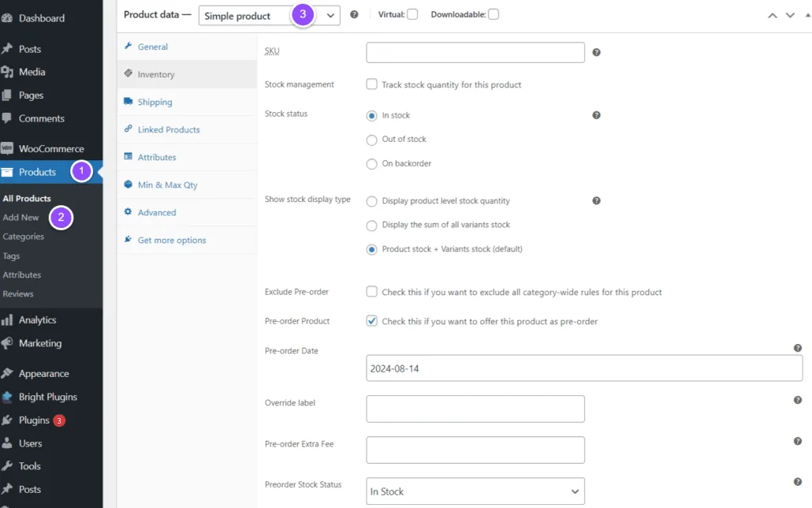Image resolution: width=812 pixels, height=508 pixels.
Task: Select the Out of stock radio button
Action: pos(372,140)
